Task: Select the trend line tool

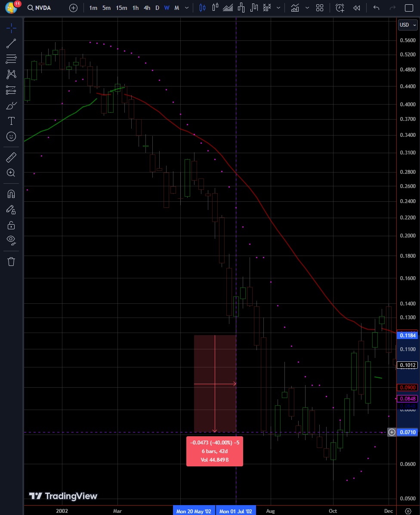Action: (11, 43)
